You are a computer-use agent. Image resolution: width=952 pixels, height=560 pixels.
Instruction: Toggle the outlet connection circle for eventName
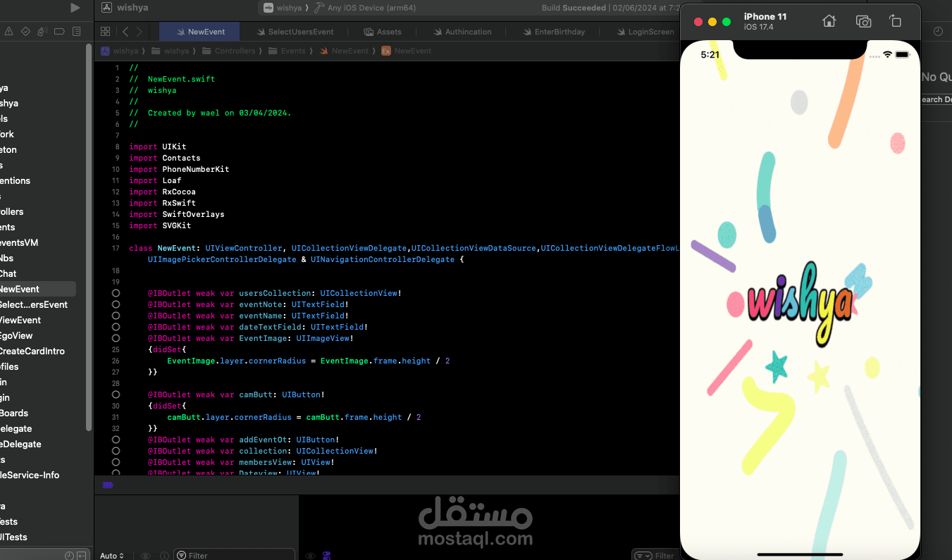[x=116, y=316]
